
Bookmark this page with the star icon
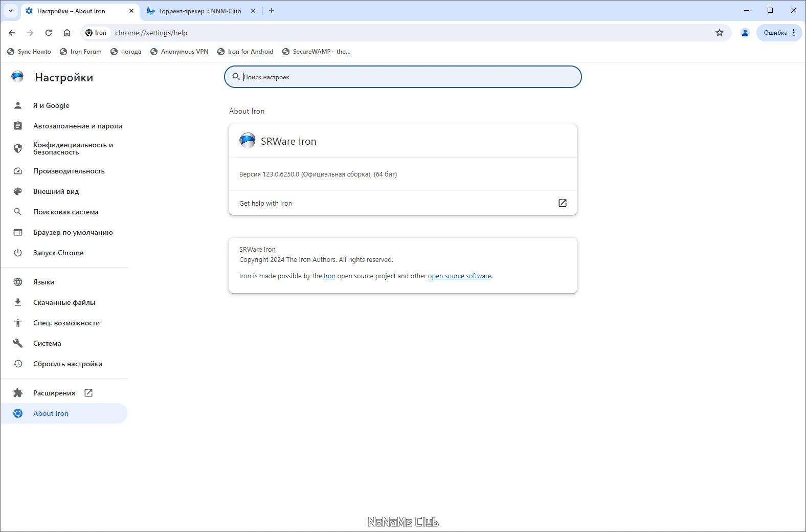point(720,33)
